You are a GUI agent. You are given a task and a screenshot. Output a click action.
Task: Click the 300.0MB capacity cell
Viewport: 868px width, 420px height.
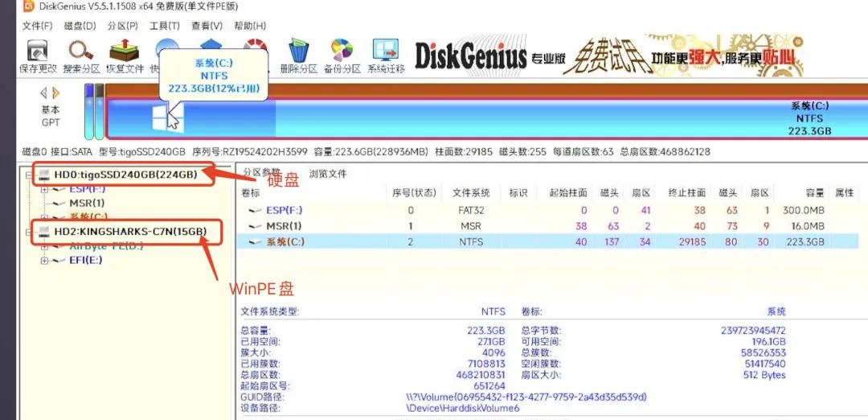point(804,211)
